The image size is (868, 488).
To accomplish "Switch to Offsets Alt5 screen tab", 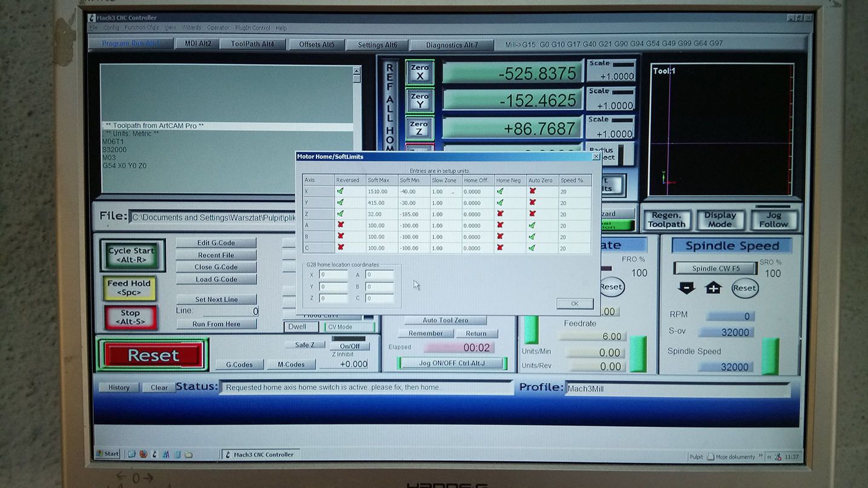I will pyautogui.click(x=317, y=45).
